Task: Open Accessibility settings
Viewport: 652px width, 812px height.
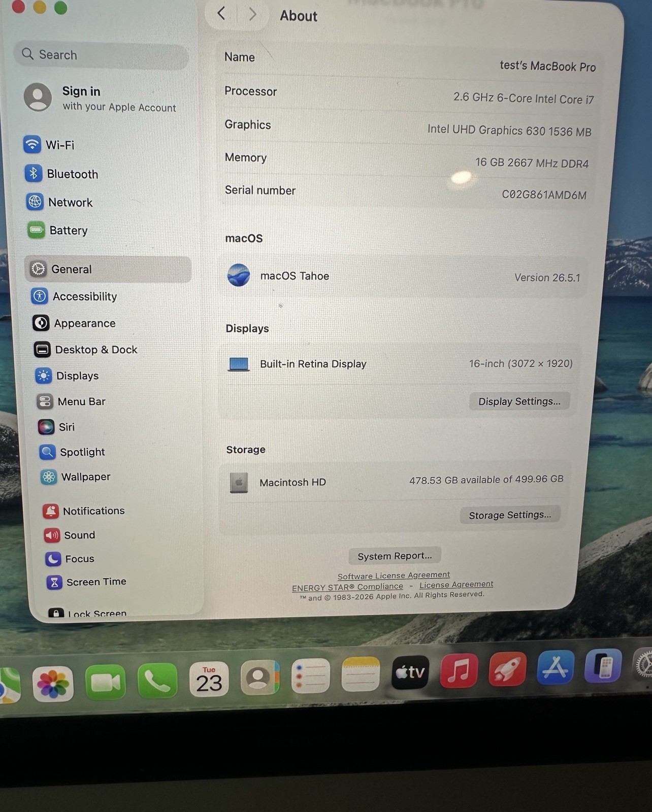Action: (74, 296)
